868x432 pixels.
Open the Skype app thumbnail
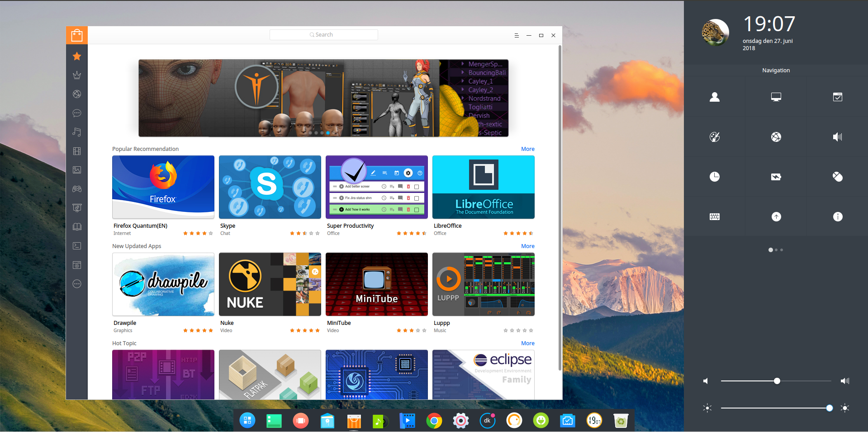[x=270, y=187]
